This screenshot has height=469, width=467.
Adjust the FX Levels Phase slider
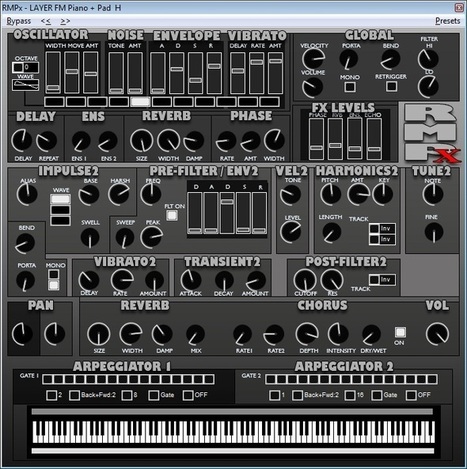316,138
